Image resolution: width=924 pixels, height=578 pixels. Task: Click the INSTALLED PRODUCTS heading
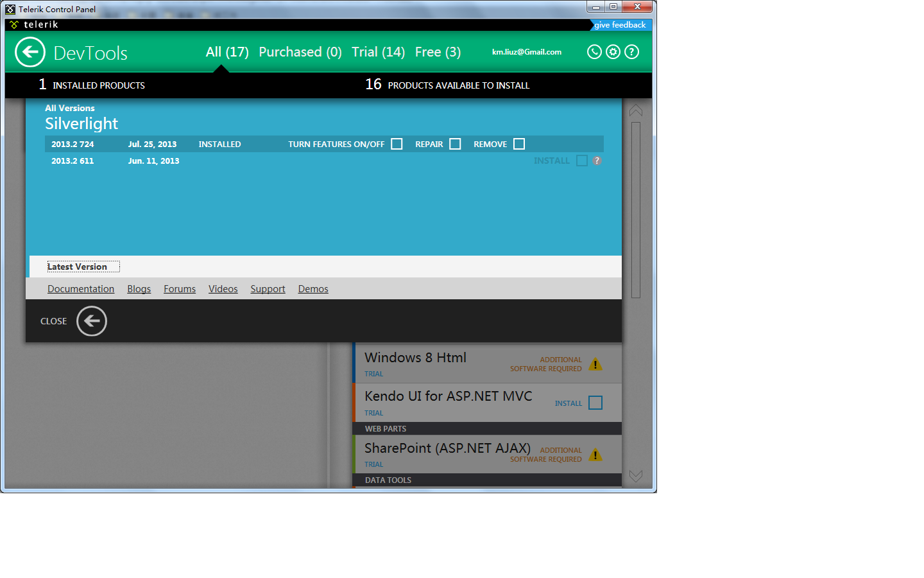99,85
